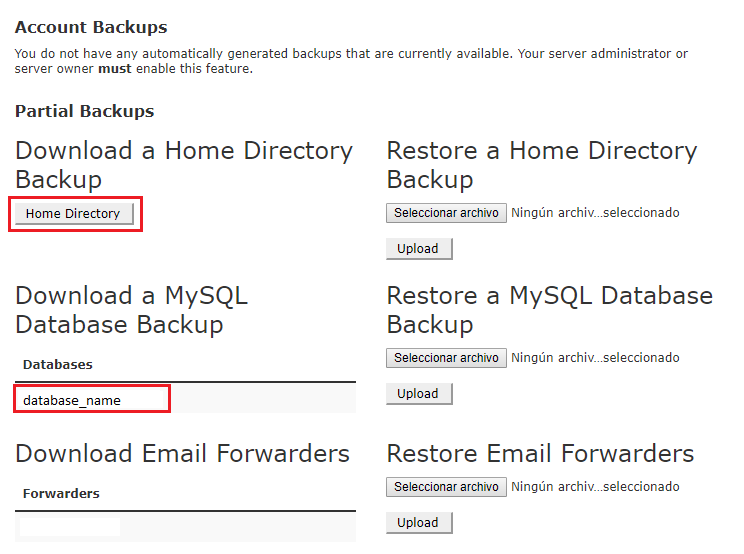Click the Restore a Home Directory Backup heading
Image resolution: width=744 pixels, height=554 pixels.
(x=541, y=165)
